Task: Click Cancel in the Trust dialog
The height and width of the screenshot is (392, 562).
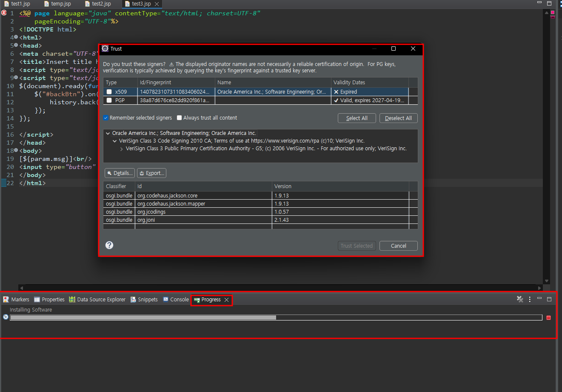Action: pos(399,246)
